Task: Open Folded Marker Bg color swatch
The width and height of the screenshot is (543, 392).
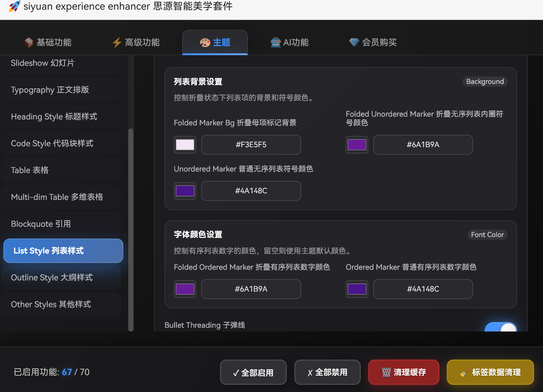Action: tap(185, 145)
